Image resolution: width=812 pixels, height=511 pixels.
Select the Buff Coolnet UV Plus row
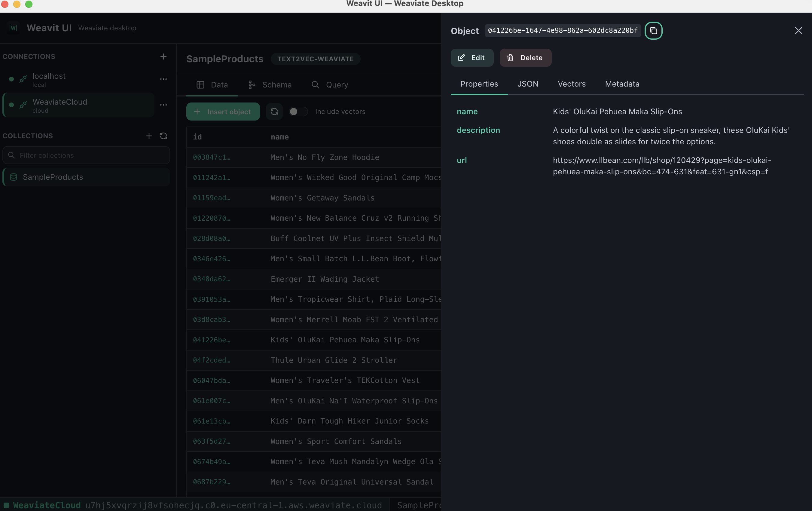(x=314, y=238)
